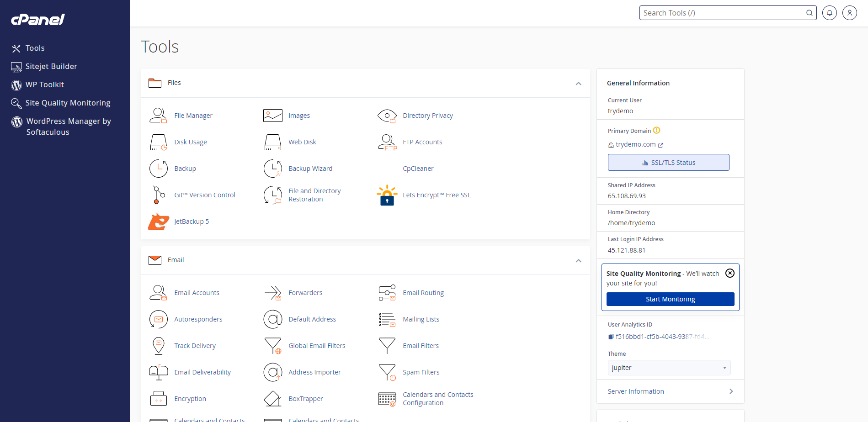Viewport: 868px width, 422px height.
Task: Open the Email Routing icon
Action: pos(387,293)
